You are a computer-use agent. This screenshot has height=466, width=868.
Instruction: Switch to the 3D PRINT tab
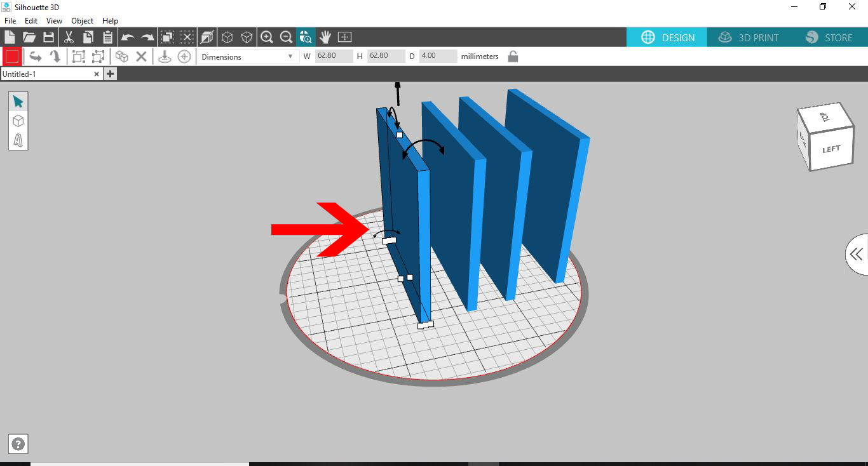[x=748, y=37]
